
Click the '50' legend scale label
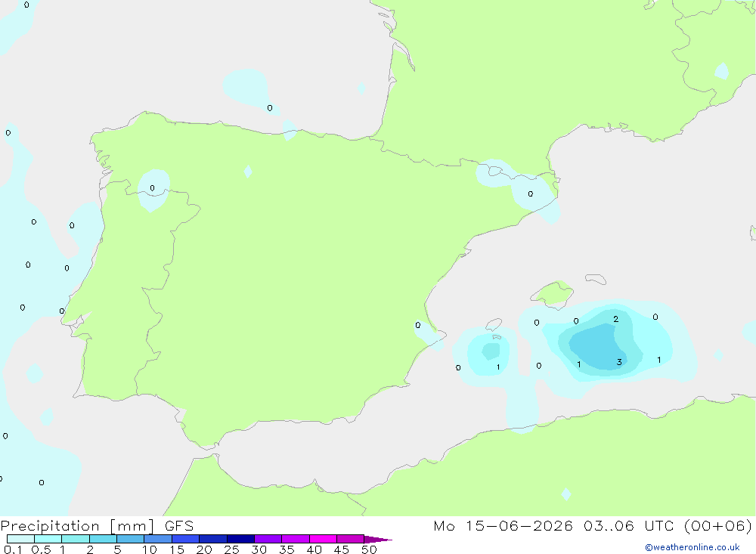(370, 549)
